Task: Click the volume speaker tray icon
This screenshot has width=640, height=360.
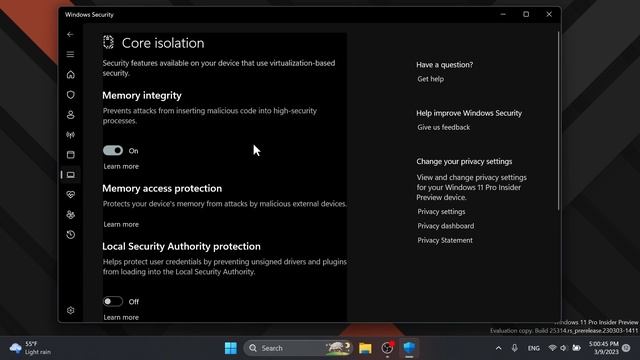Action: (x=563, y=348)
